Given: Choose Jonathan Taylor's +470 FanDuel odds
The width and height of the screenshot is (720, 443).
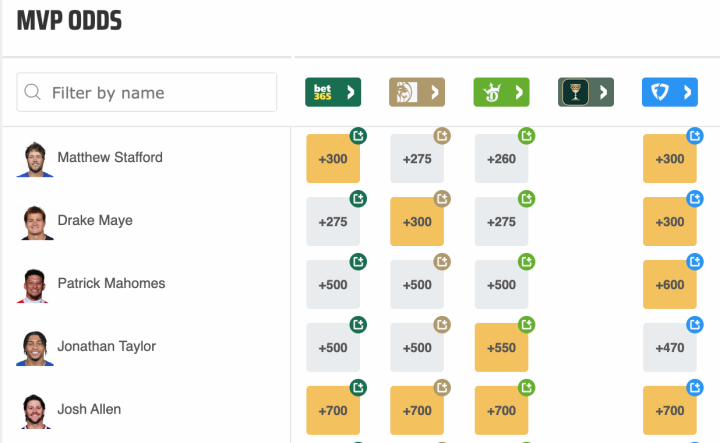Looking at the screenshot, I should (x=670, y=348).
